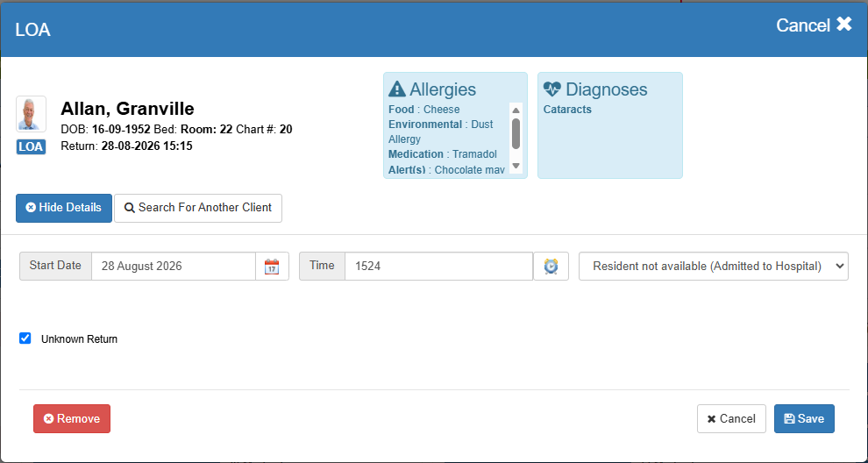Click the allergies list scroll down arrow
The image size is (868, 463).
tap(516, 166)
